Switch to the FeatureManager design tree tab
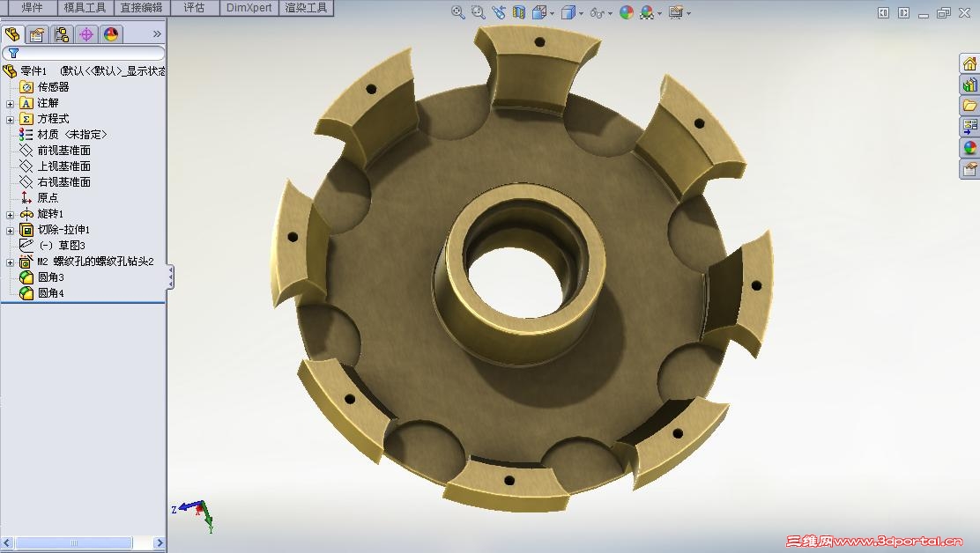Image resolution: width=980 pixels, height=553 pixels. click(x=12, y=34)
